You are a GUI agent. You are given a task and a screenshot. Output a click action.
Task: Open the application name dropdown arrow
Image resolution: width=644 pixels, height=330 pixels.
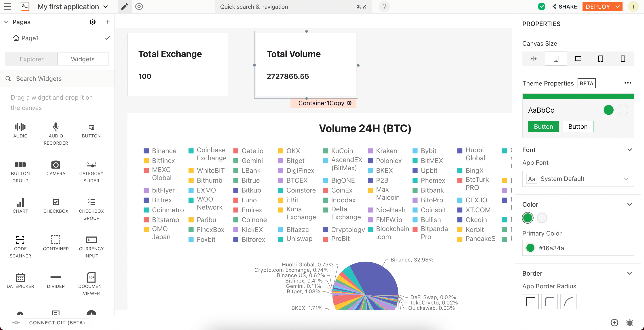(x=106, y=7)
